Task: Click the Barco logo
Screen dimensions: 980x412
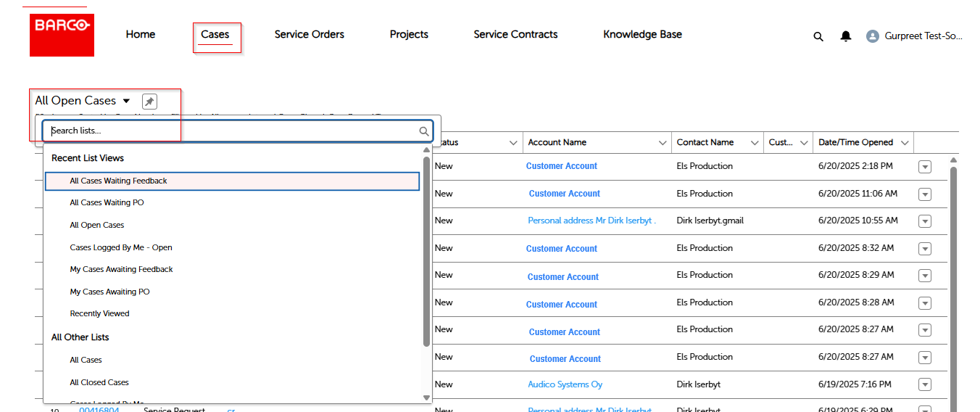Action: 62,35
